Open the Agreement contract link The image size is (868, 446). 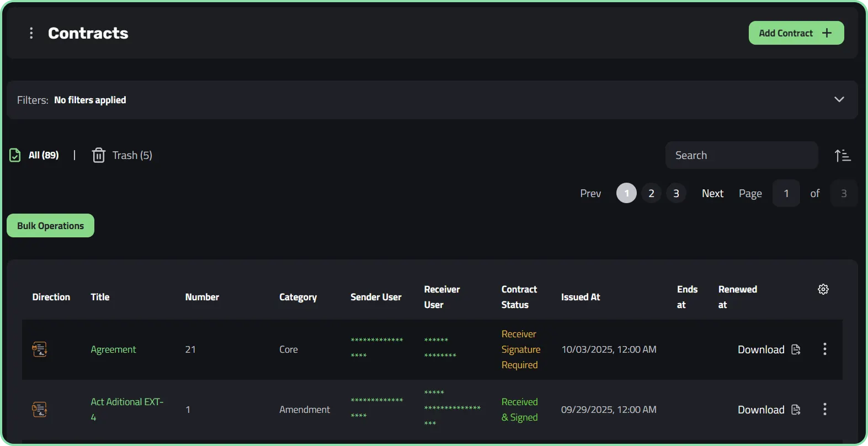tap(113, 349)
